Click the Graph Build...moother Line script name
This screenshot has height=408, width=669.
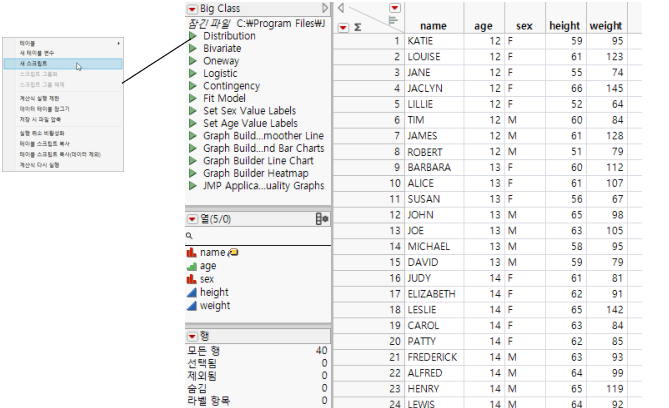(x=263, y=136)
